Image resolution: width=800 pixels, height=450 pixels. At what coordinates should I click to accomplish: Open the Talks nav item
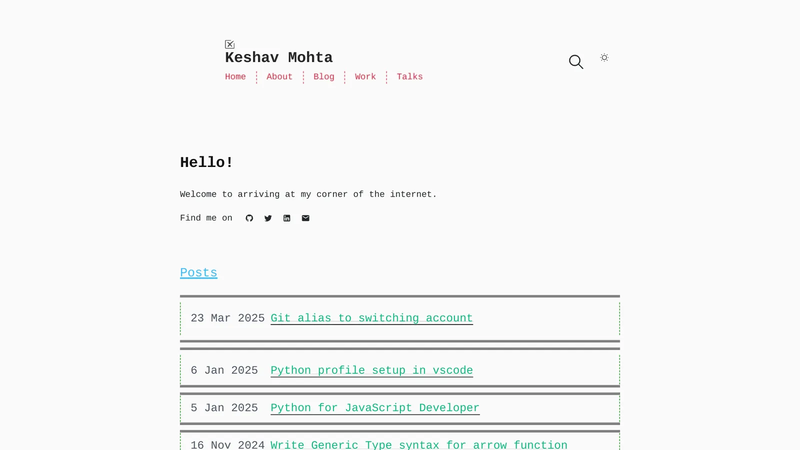click(x=410, y=77)
